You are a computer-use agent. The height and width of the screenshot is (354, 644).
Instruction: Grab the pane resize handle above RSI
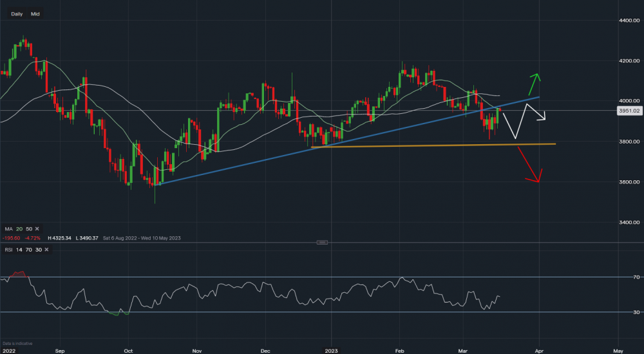pos(323,242)
